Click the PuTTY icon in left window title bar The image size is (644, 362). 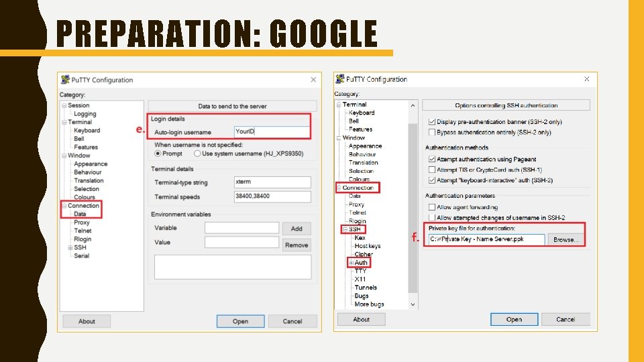(65, 80)
